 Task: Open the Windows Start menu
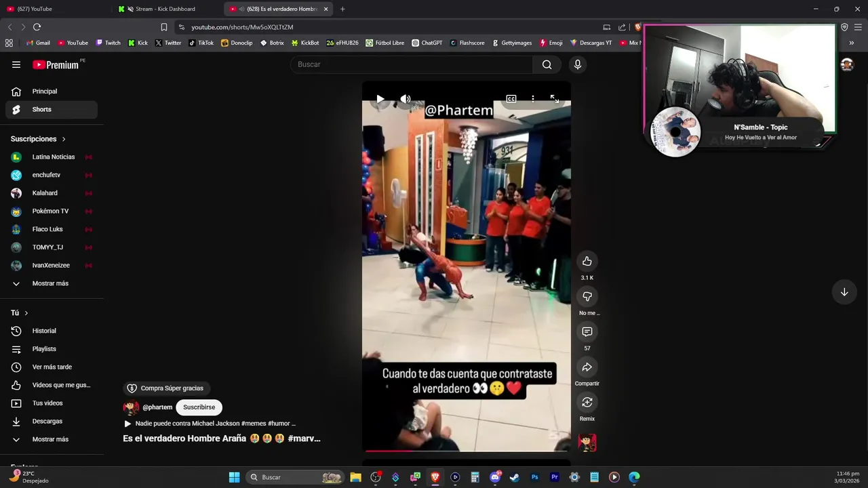[x=234, y=477]
